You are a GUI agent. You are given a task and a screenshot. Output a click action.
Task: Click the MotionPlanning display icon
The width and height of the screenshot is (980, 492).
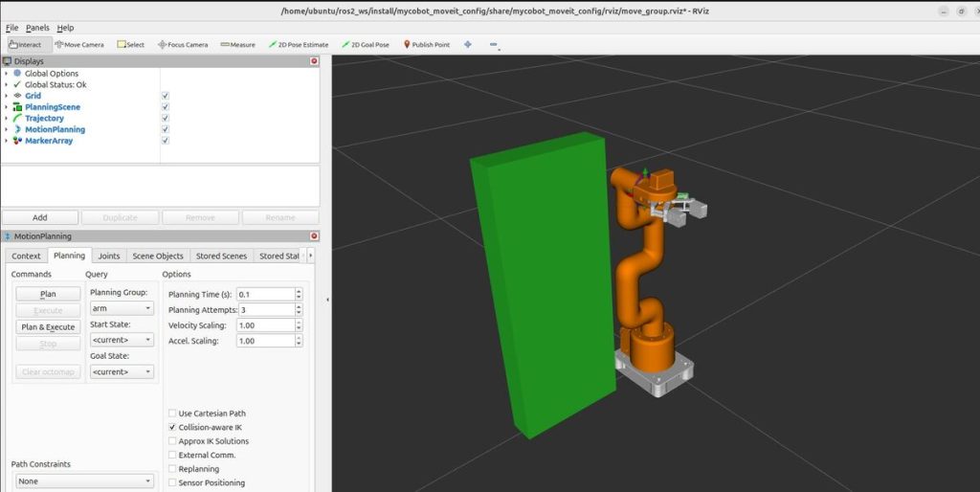[17, 129]
